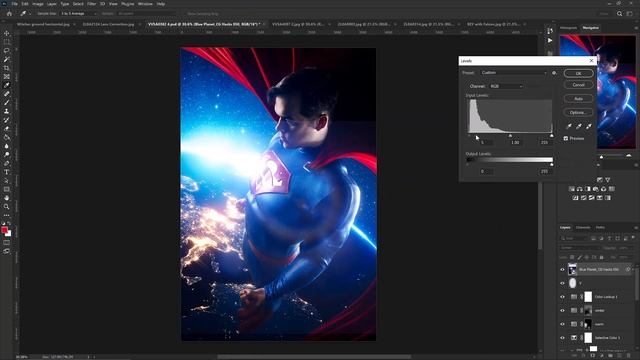Click the Play actions icon in side dock
Image resolution: width=640 pixels, height=360 pixels.
pyautogui.click(x=550, y=40)
